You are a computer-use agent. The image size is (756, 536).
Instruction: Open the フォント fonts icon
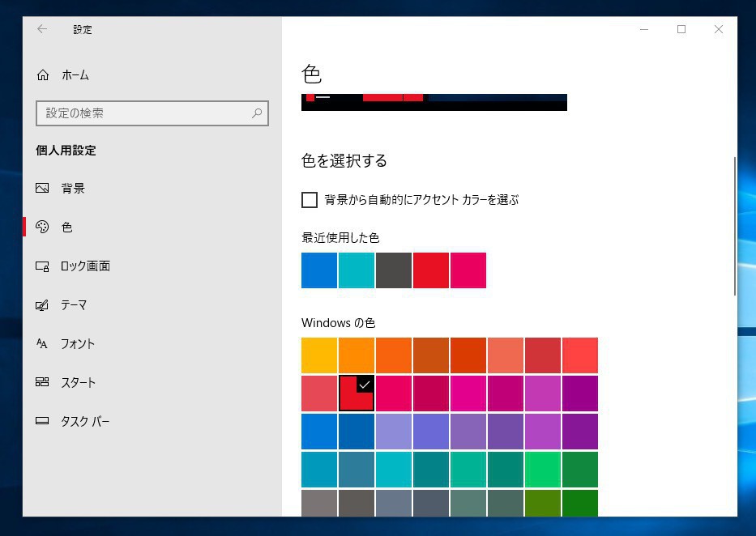pos(43,344)
